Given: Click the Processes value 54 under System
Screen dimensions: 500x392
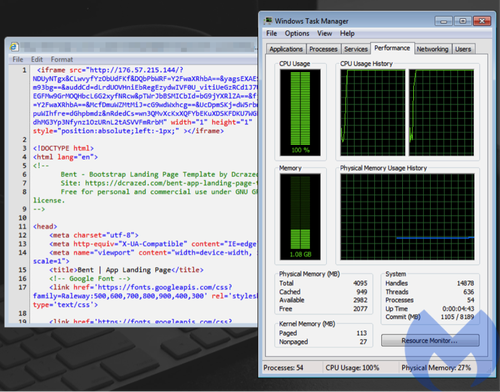Looking at the screenshot, I should click(x=471, y=300).
